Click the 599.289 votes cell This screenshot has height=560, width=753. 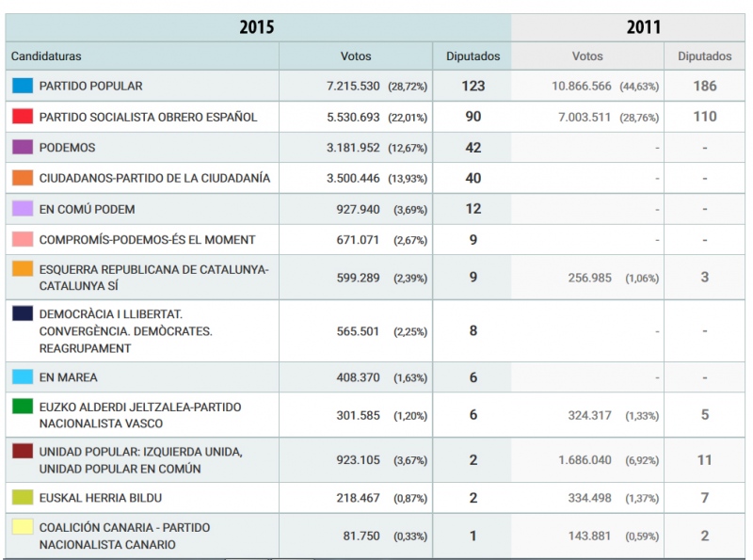[358, 278]
